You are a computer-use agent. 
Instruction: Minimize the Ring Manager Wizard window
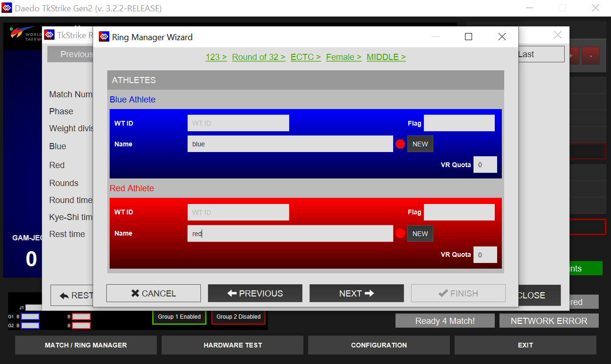point(436,37)
